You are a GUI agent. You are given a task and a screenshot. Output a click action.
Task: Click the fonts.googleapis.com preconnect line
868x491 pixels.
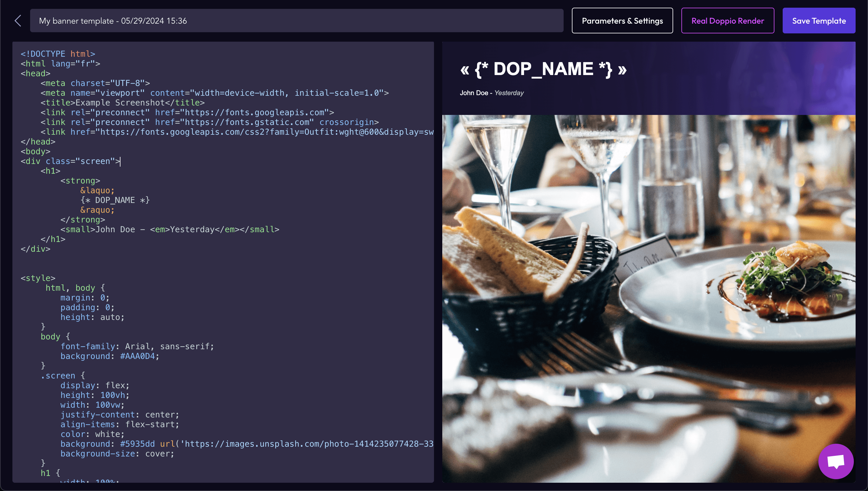coord(187,113)
